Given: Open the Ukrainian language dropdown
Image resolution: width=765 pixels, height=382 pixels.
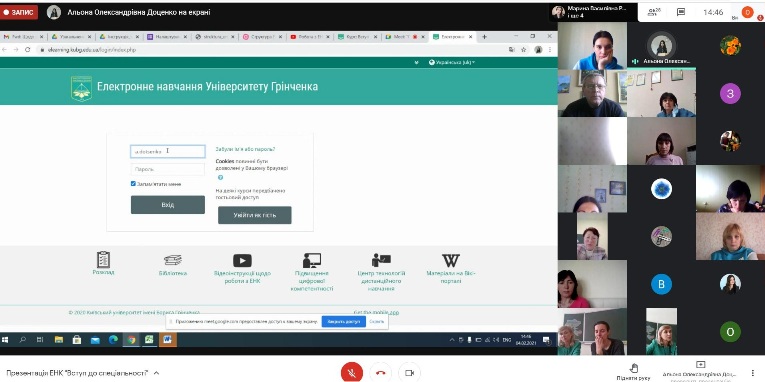Looking at the screenshot, I should (452, 62).
